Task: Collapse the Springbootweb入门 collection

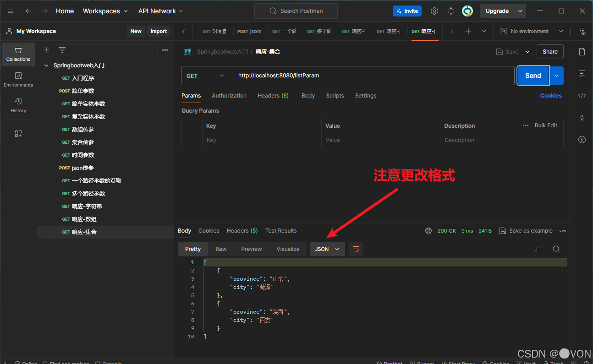Action: click(x=46, y=65)
